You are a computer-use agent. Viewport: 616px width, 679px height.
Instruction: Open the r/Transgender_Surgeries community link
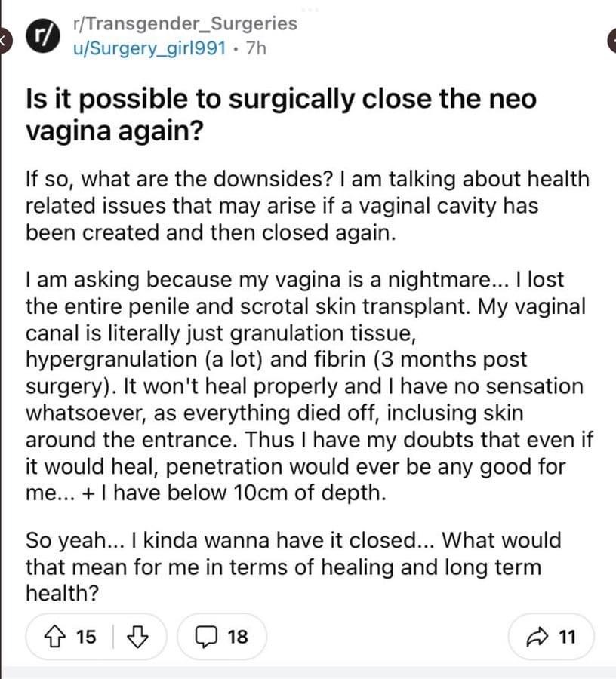(186, 23)
